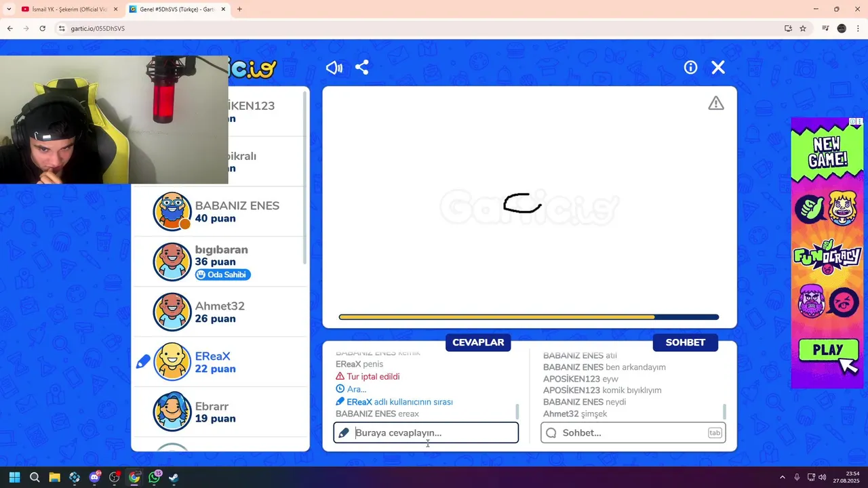
Task: Leave the room with the X icon
Action: pyautogui.click(x=718, y=67)
